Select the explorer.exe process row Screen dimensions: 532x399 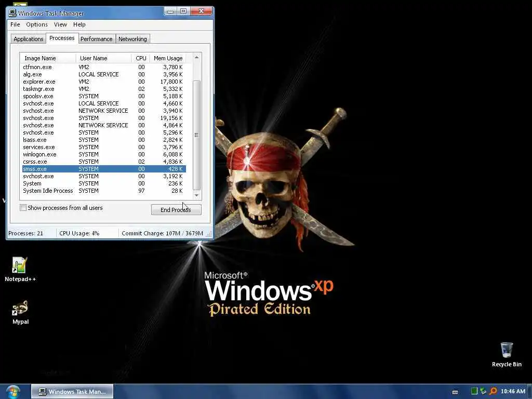click(x=104, y=82)
